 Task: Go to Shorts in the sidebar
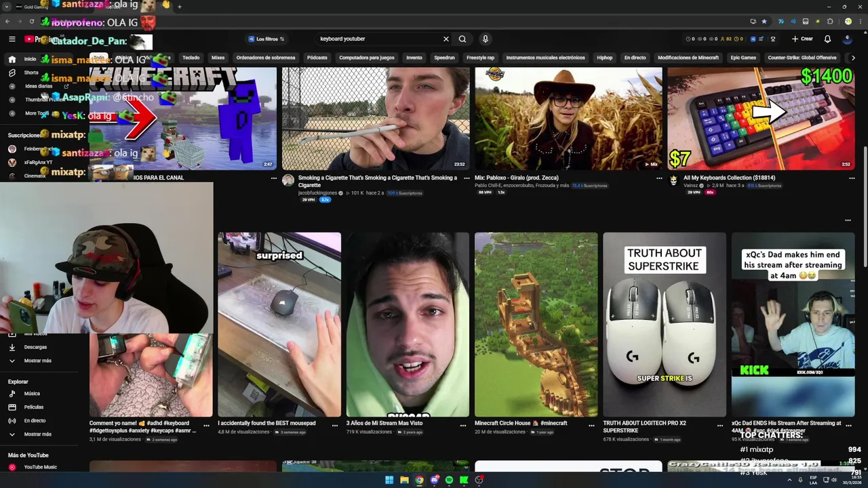31,73
